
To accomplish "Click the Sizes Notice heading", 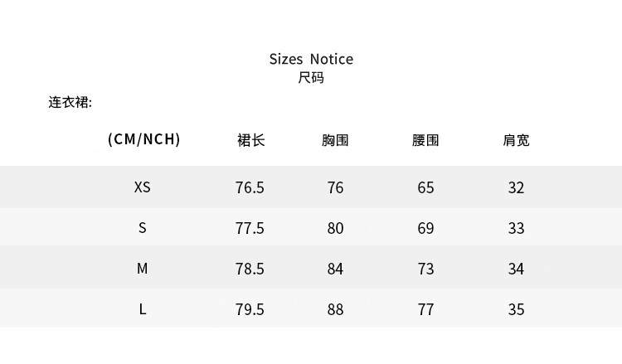I will (311, 59).
